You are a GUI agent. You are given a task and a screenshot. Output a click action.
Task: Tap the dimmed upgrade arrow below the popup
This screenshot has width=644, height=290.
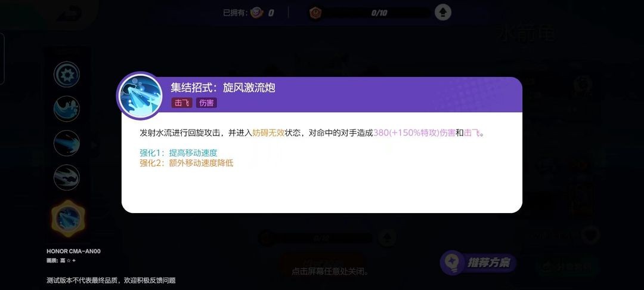click(387, 237)
